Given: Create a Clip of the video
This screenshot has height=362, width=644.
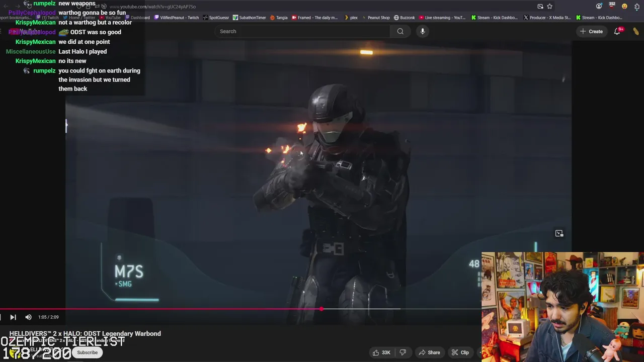Looking at the screenshot, I should 460,352.
